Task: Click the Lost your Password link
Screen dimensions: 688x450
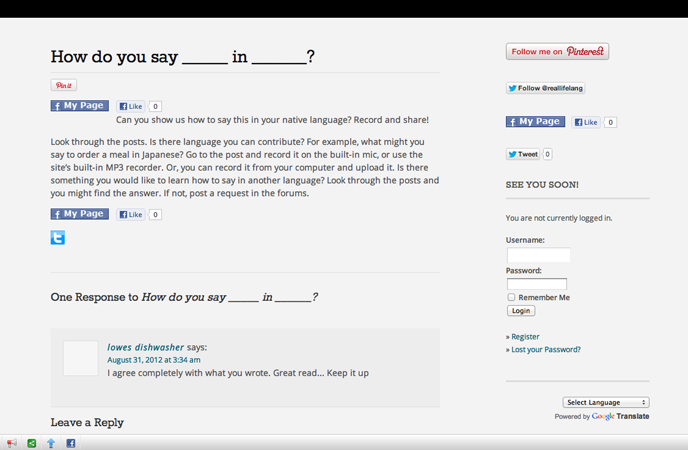Action: click(545, 350)
